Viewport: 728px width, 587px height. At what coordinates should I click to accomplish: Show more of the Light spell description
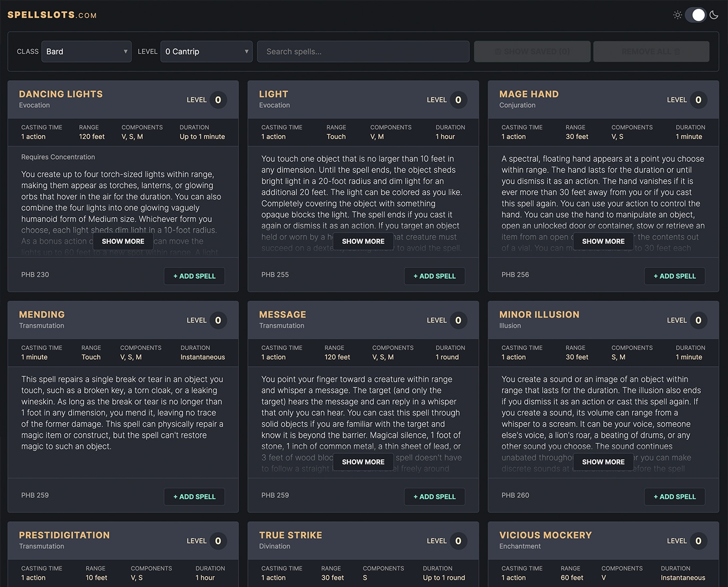363,241
